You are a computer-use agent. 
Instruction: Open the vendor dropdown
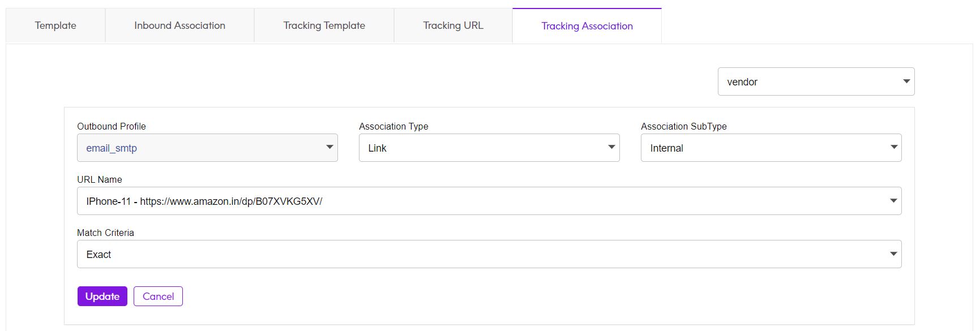tap(816, 81)
